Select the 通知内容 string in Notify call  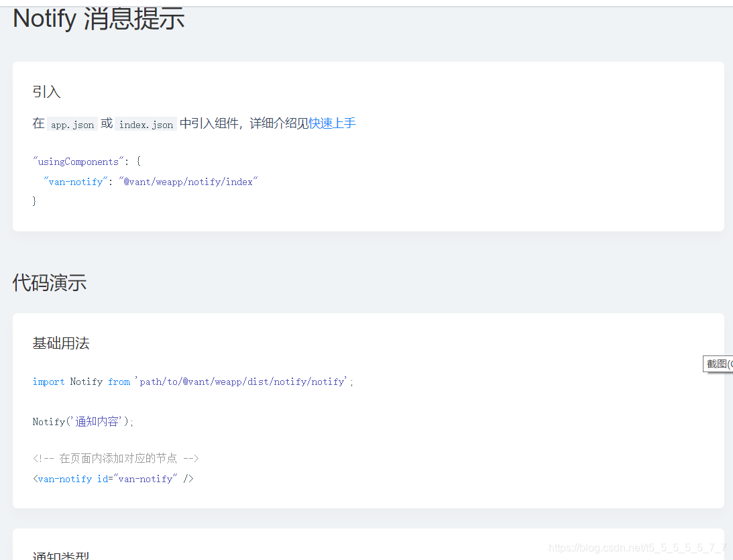pyautogui.click(x=97, y=421)
